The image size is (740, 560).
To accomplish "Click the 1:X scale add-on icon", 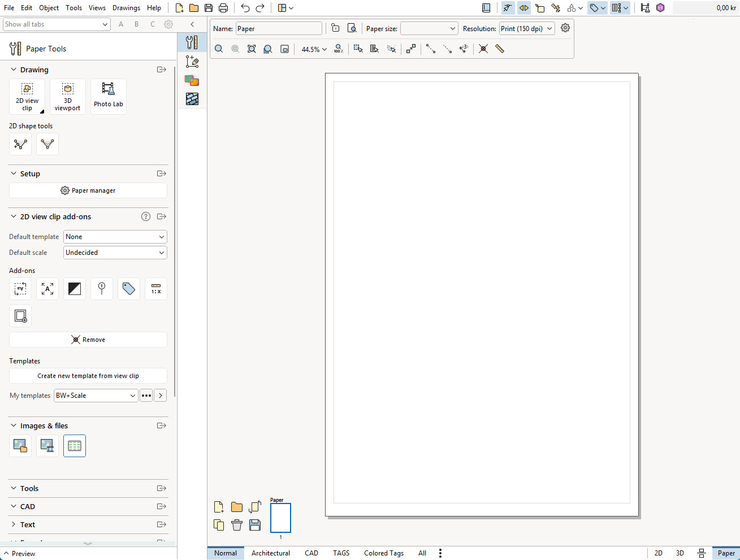I will tap(156, 289).
